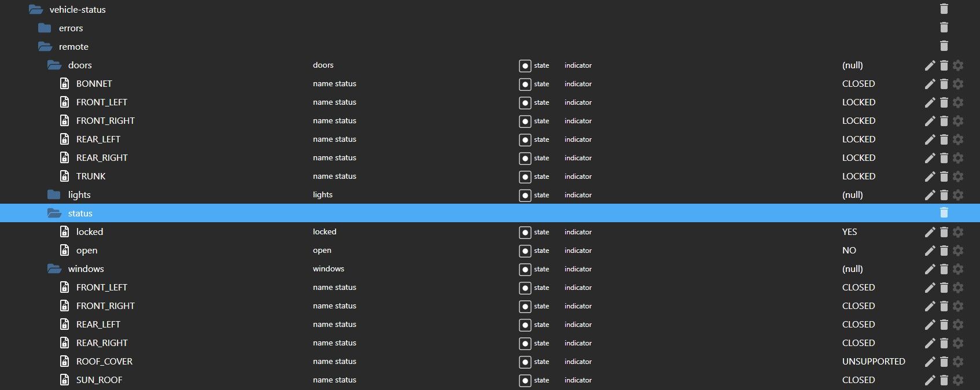The image size is (980, 390).
Task: Click the state type icon for BONNET
Action: click(525, 84)
